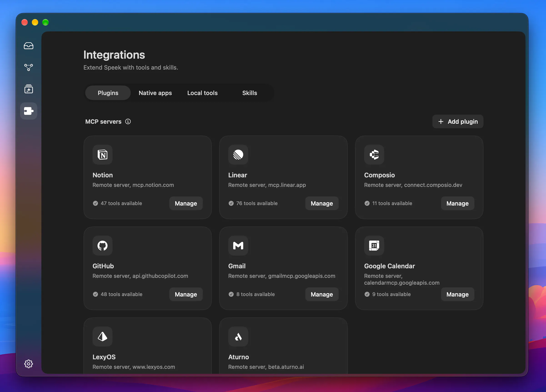Click the 'MCP servers' section heading

(103, 122)
